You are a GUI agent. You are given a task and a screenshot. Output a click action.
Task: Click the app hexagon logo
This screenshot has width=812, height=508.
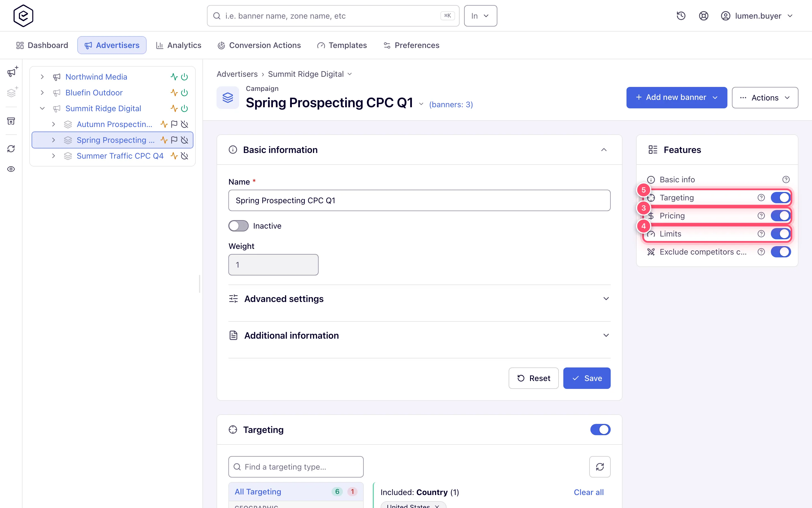[x=23, y=16]
